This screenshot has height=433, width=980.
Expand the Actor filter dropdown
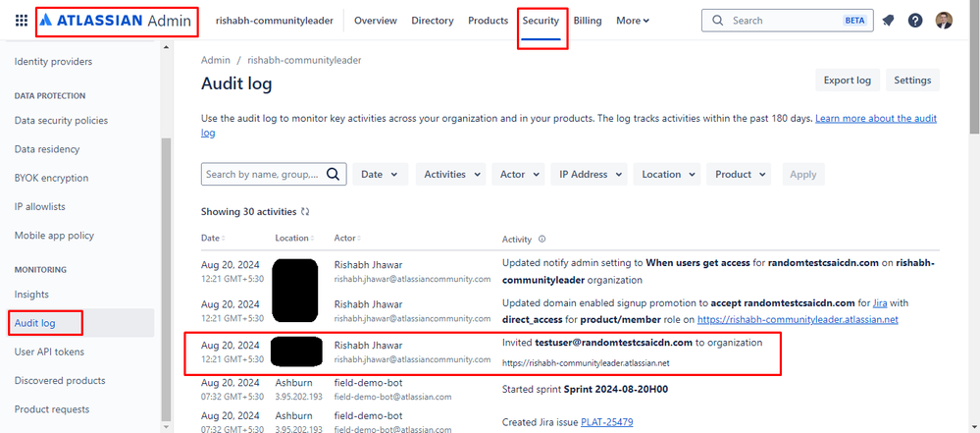pyautogui.click(x=518, y=175)
